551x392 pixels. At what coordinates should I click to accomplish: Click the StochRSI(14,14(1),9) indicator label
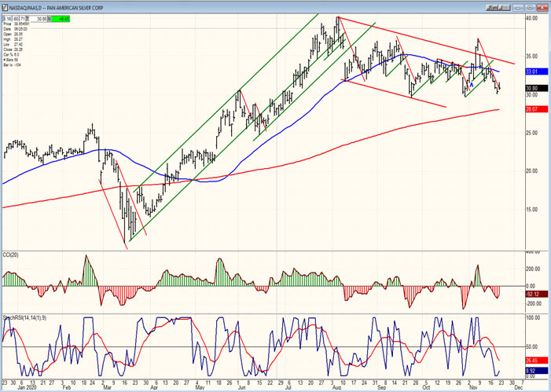pyautogui.click(x=22, y=317)
